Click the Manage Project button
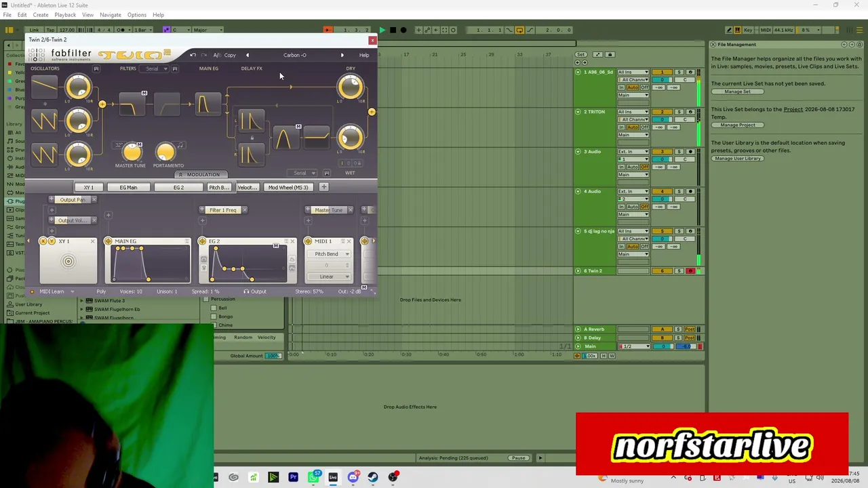The height and width of the screenshot is (488, 868). click(738, 125)
